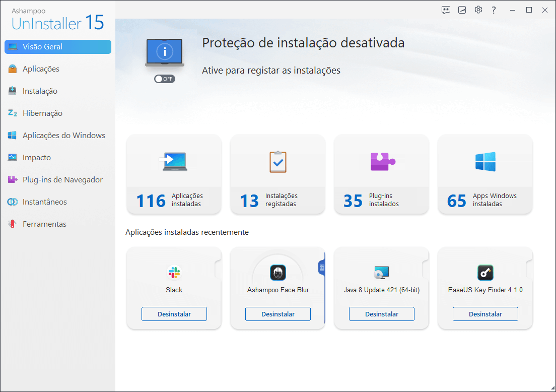Click the 'EaseUS Key Finder 4.1.0' label

tap(485, 290)
